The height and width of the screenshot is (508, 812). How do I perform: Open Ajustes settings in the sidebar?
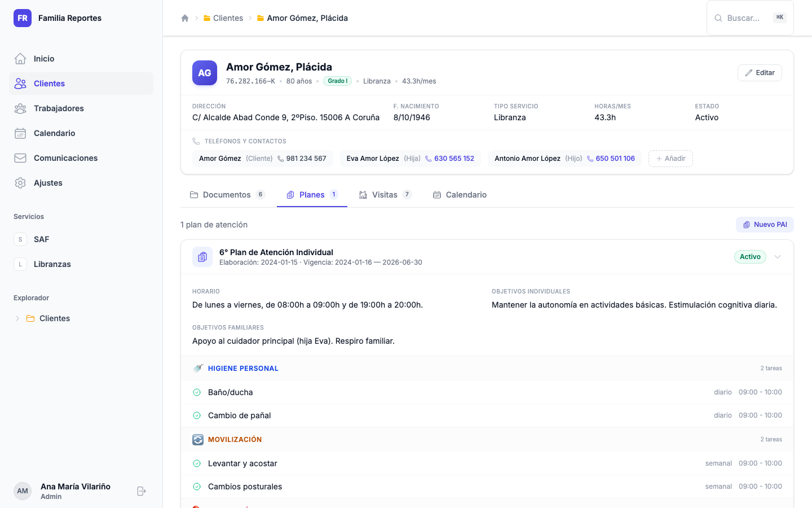[x=48, y=183]
